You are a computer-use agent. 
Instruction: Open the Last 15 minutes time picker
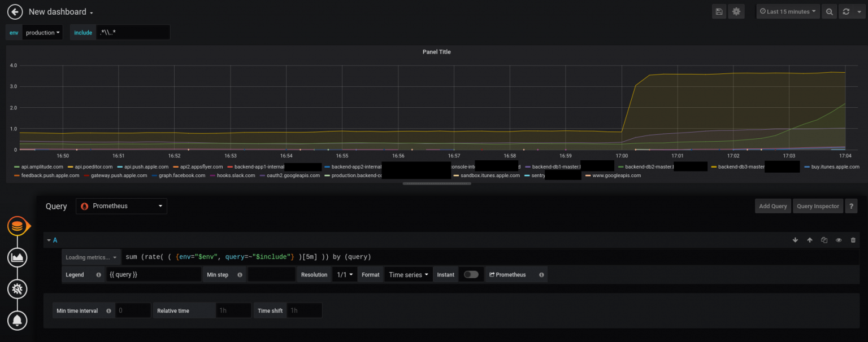(x=788, y=11)
